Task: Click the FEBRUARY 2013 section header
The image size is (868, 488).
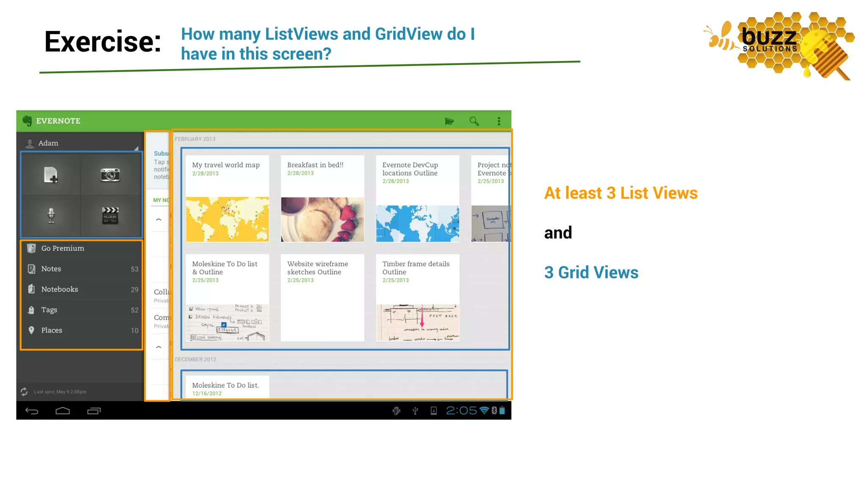Action: pyautogui.click(x=195, y=139)
